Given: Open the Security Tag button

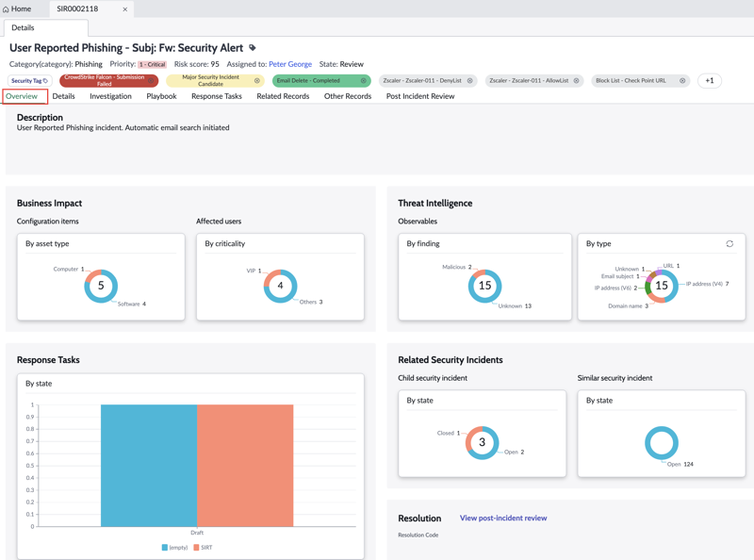Looking at the screenshot, I should [29, 81].
